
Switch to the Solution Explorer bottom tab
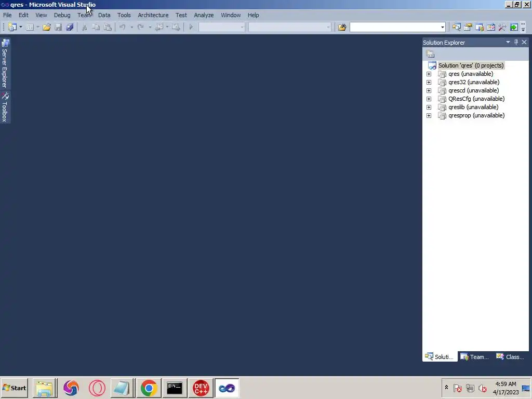pos(440,356)
